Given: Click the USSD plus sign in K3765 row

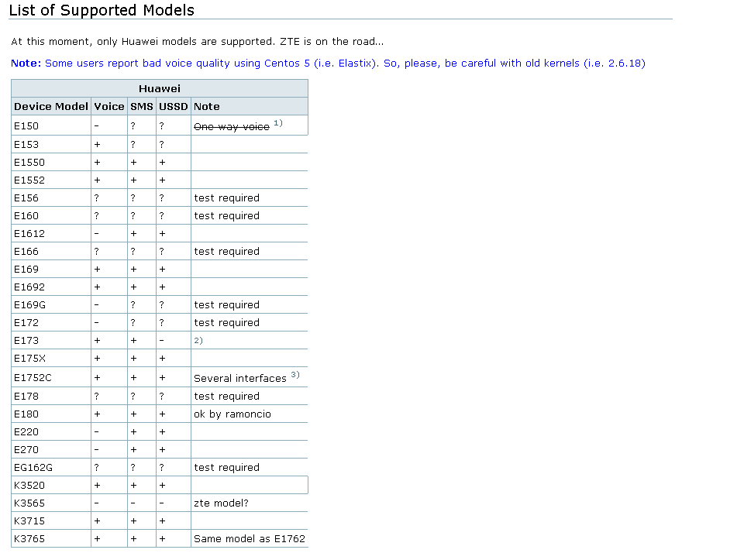Looking at the screenshot, I should [x=162, y=538].
